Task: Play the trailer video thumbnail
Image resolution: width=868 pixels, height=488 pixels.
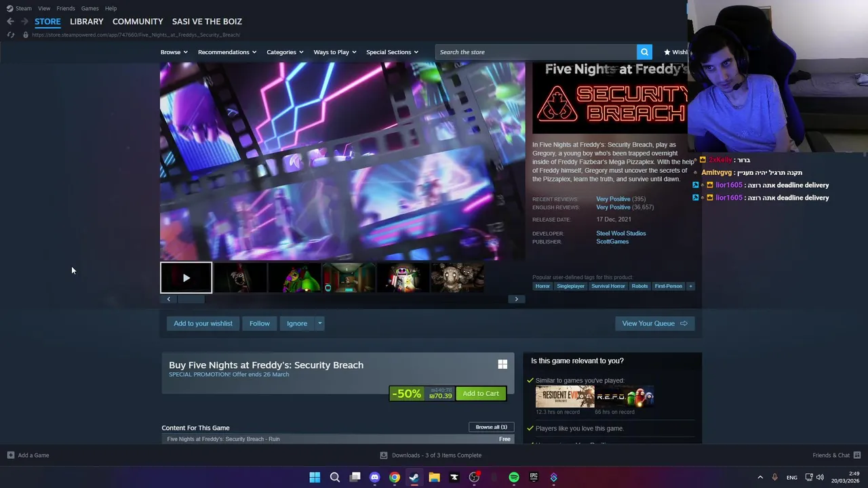Action: click(x=186, y=278)
